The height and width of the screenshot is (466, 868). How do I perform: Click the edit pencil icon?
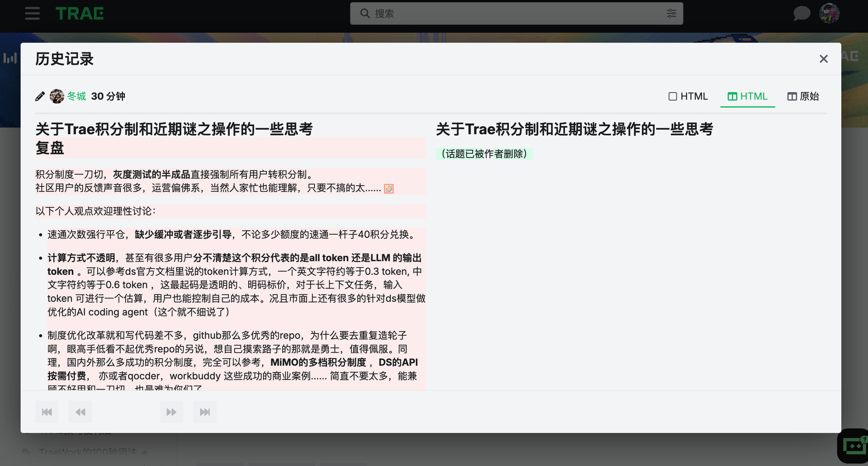tap(40, 96)
